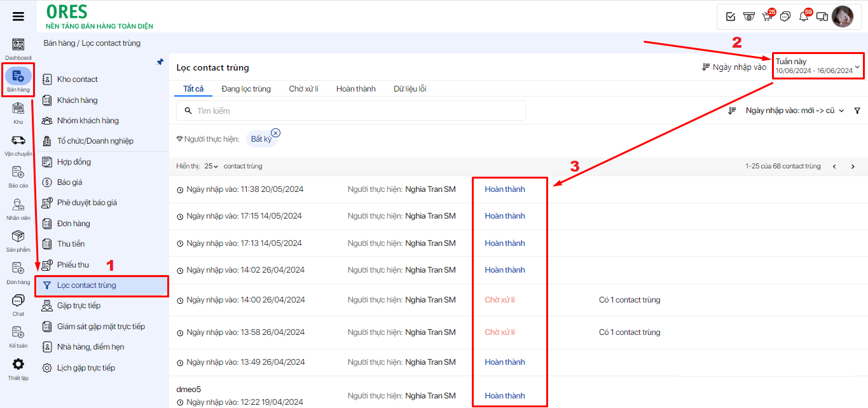868x408 pixels.
Task: Go to next page of contact list
Action: pos(853,167)
